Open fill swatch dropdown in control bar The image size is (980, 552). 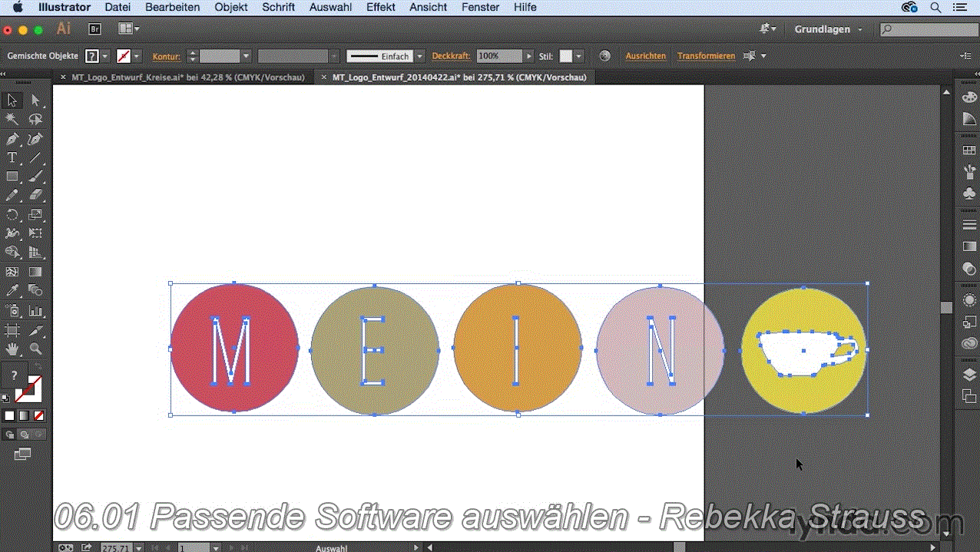(x=105, y=56)
